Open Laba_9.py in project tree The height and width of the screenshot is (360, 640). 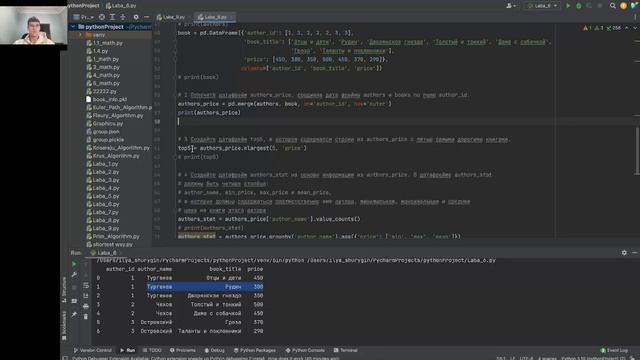[102, 228]
